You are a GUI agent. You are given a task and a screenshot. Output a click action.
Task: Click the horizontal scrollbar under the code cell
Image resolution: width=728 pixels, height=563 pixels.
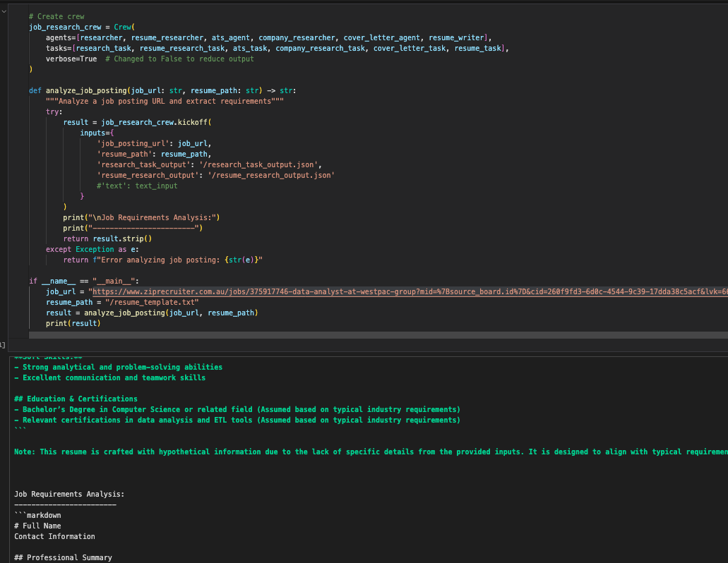[378, 335]
